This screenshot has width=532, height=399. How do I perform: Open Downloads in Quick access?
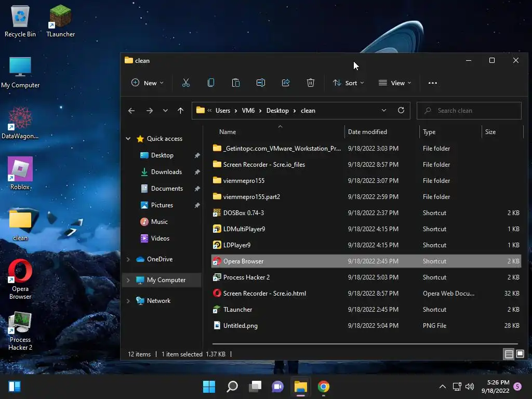click(x=166, y=172)
